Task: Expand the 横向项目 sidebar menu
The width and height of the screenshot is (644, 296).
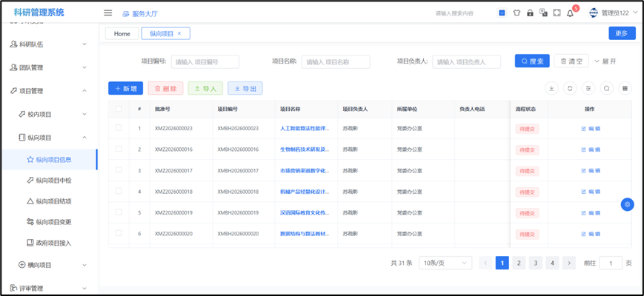Action: [49, 265]
